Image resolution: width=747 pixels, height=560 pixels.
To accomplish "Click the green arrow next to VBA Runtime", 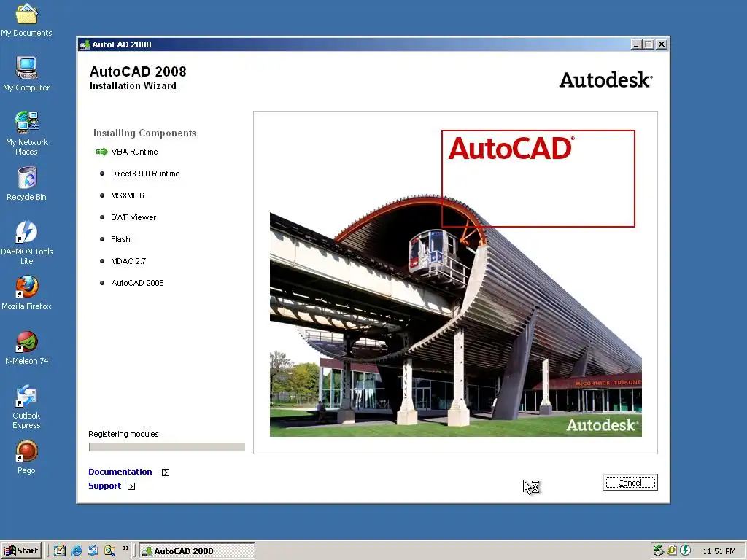I will coord(101,152).
